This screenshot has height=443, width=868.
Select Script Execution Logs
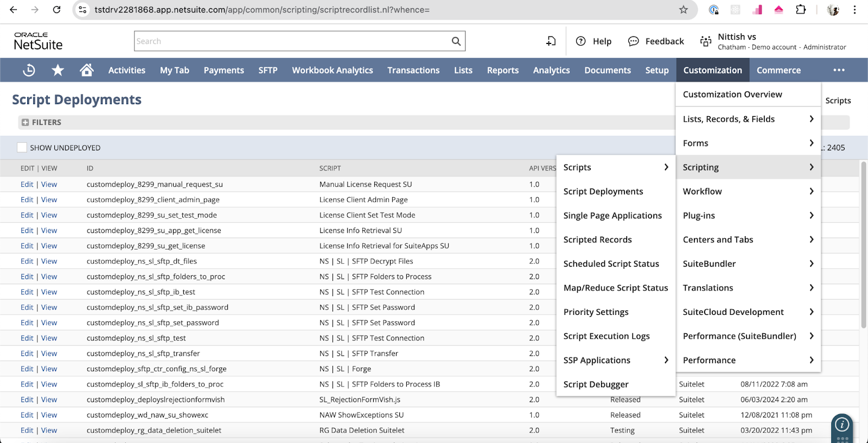point(607,336)
